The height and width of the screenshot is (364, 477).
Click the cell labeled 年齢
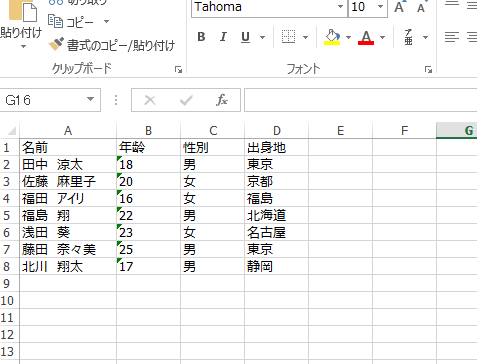pyautogui.click(x=148, y=147)
